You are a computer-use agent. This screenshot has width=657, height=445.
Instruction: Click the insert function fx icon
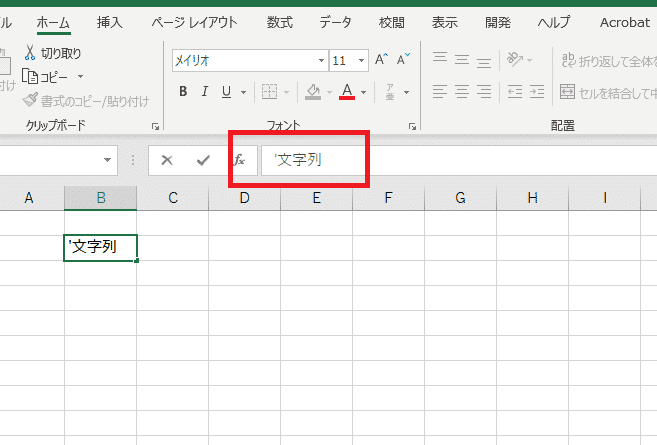(239, 160)
